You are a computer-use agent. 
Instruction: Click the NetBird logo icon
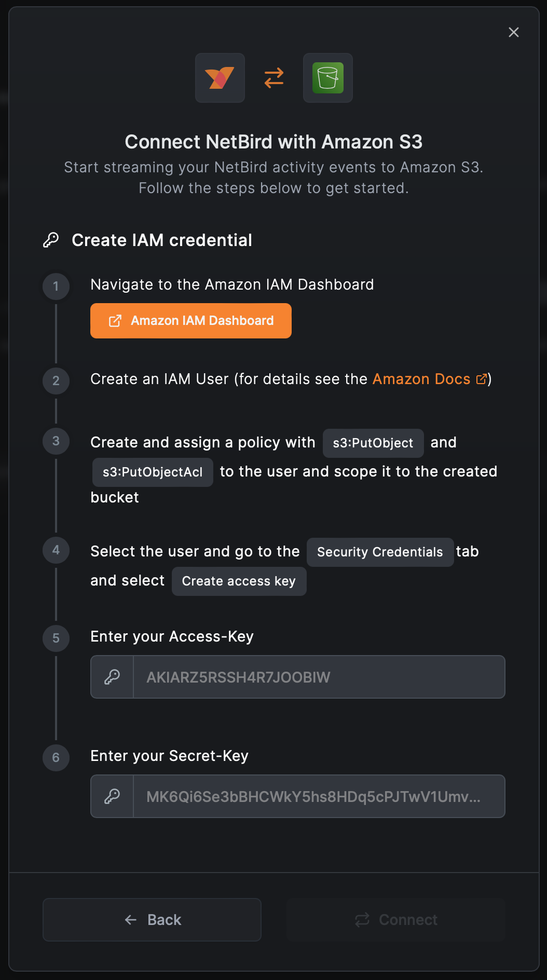(x=220, y=78)
